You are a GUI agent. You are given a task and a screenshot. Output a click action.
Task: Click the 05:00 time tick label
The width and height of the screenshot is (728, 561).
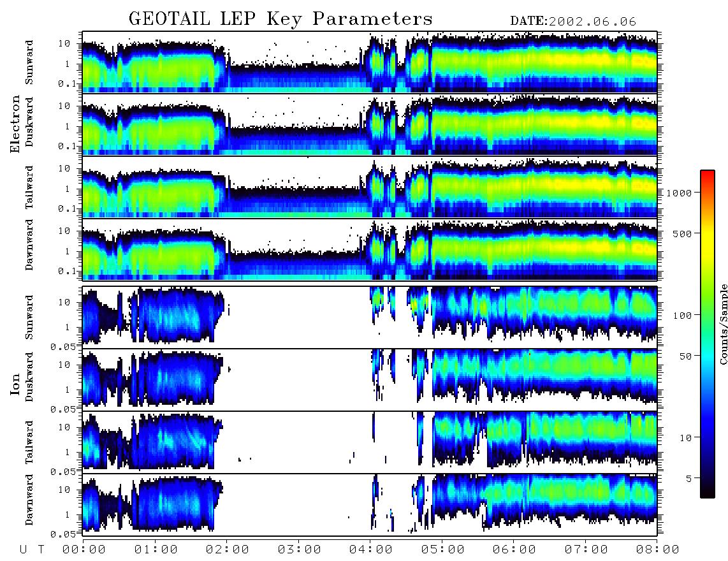443,550
